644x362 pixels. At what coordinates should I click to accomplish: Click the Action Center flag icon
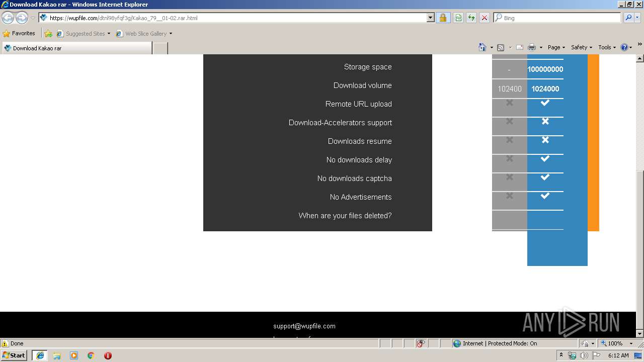click(x=596, y=355)
